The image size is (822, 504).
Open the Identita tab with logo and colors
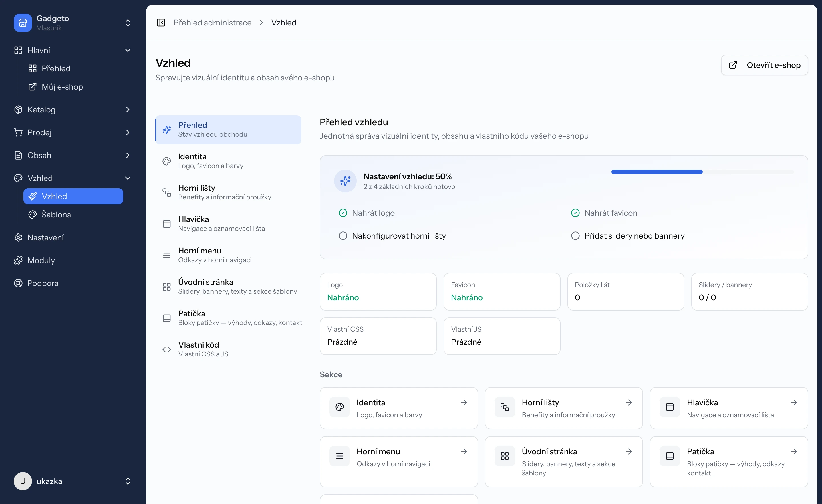point(229,161)
